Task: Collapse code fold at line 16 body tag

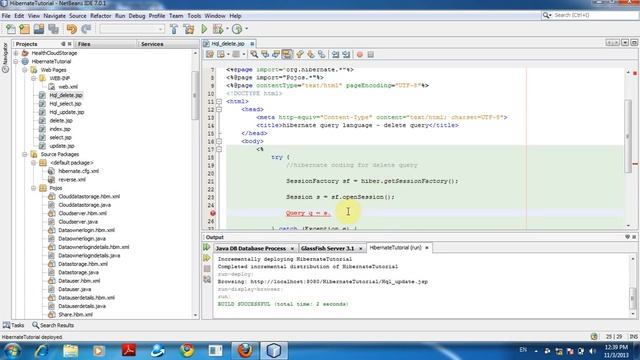Action: click(x=219, y=141)
